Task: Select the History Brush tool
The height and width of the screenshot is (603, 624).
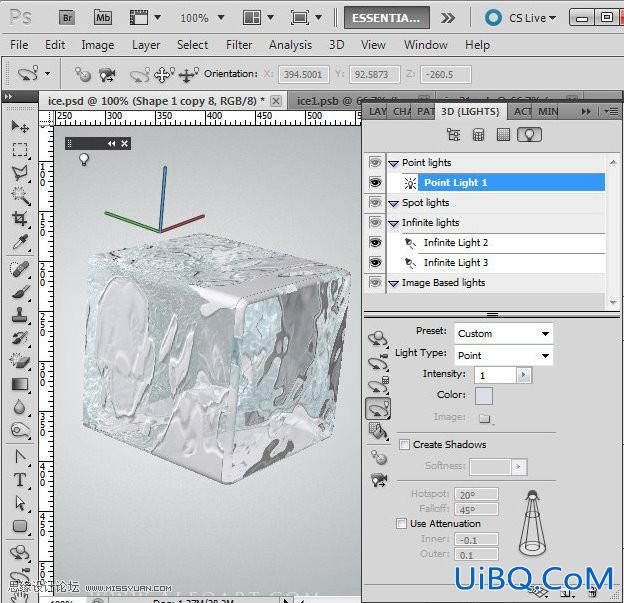Action: click(20, 338)
